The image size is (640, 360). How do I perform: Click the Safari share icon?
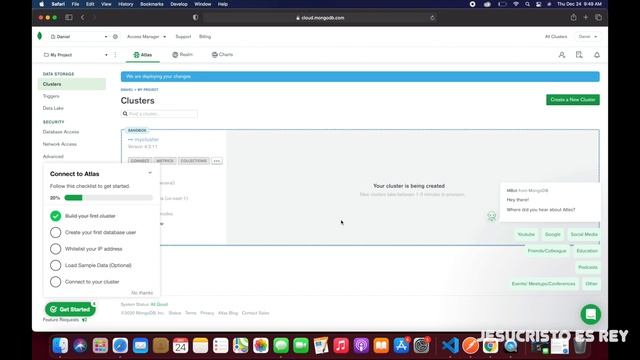coord(573,17)
